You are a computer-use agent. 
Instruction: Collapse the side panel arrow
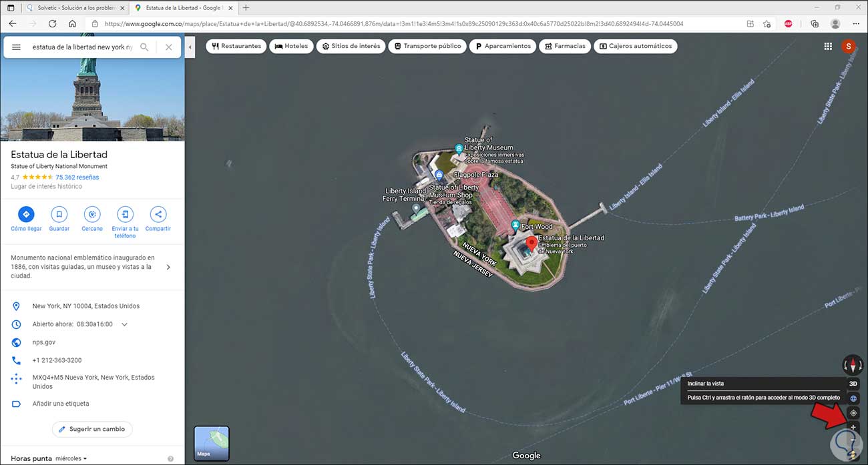(190, 47)
